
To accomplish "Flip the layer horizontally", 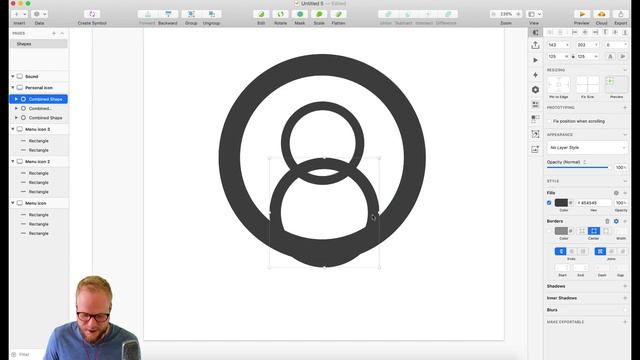I will [610, 57].
